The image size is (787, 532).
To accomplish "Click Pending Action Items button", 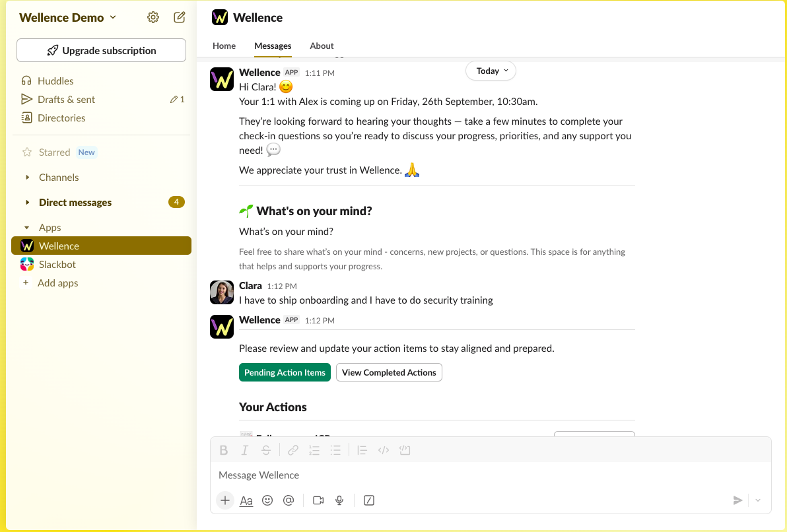I will tap(285, 372).
